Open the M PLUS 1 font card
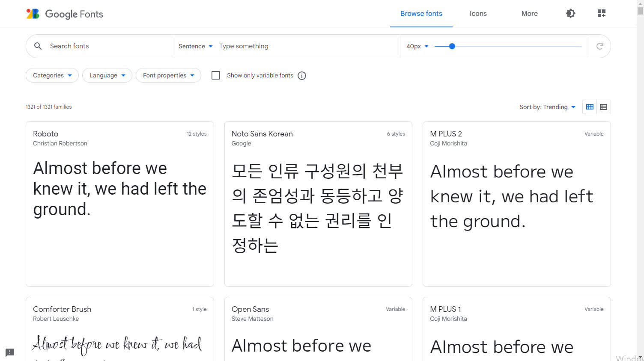This screenshot has height=361, width=644. (517, 329)
